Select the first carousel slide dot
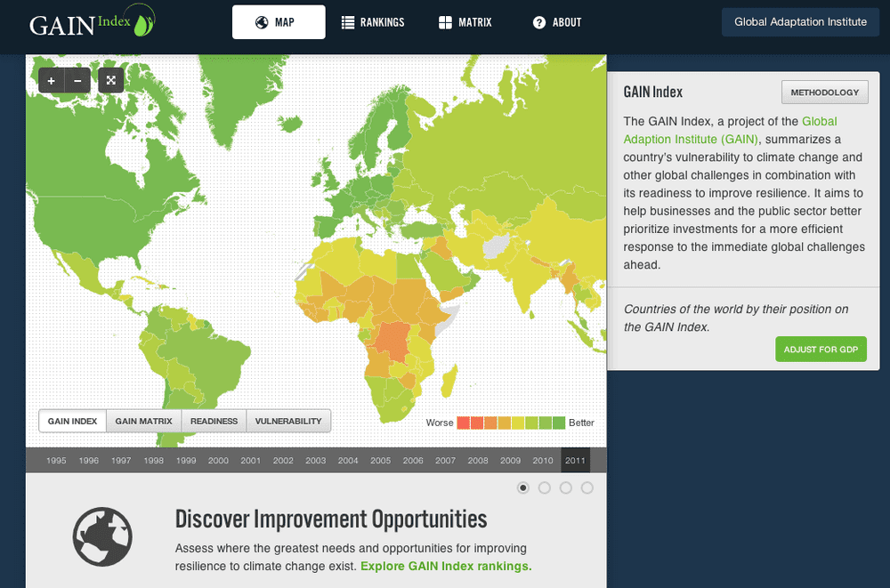 (x=523, y=487)
